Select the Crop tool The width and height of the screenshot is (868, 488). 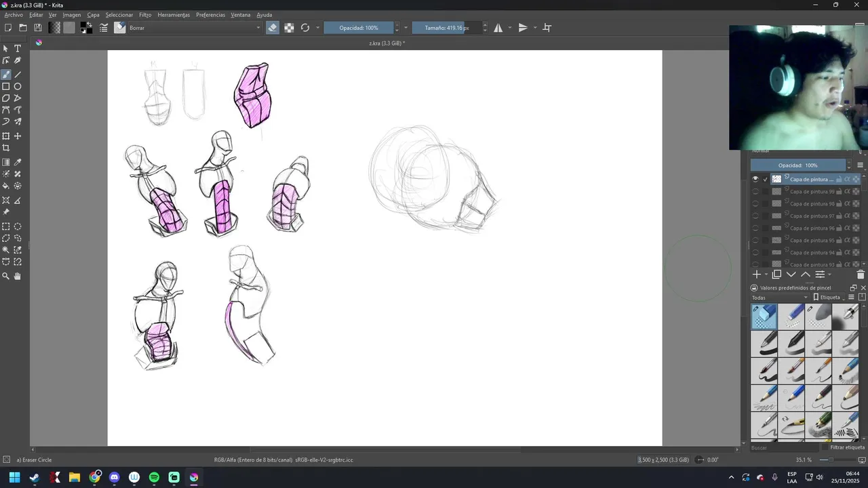tap(6, 148)
